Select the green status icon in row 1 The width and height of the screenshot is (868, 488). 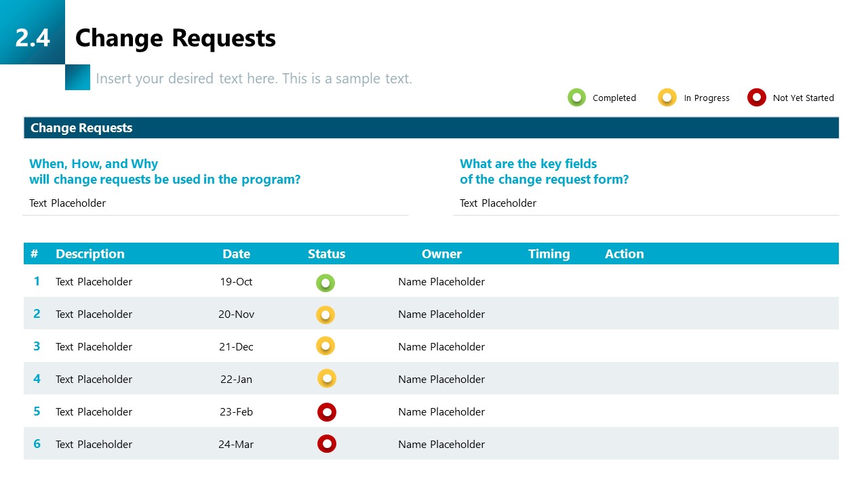[325, 283]
